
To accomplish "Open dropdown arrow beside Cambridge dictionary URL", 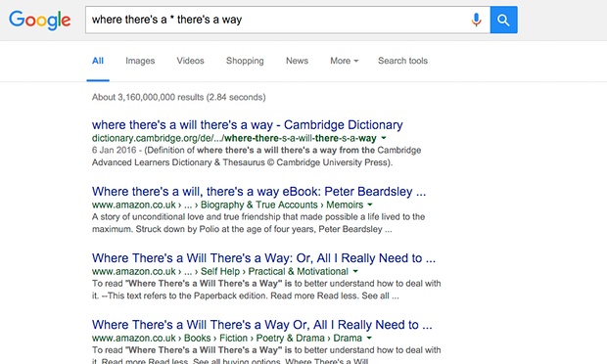I will [x=384, y=138].
